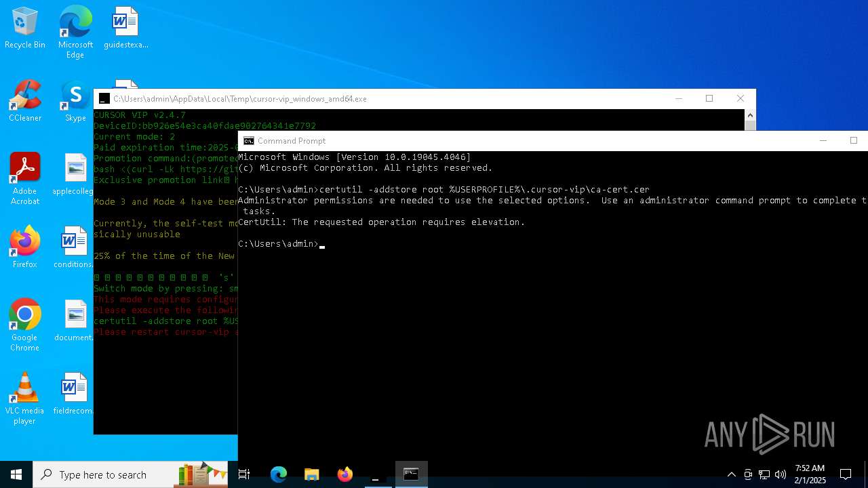Switch to the Command Prompt taskbar item
The image size is (868, 488).
coord(411,474)
